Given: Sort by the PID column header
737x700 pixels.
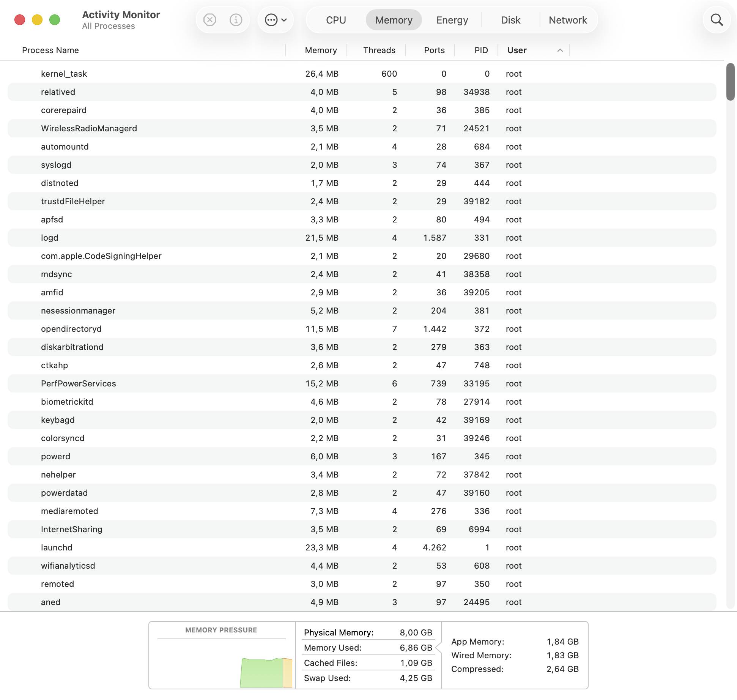Looking at the screenshot, I should coord(481,50).
